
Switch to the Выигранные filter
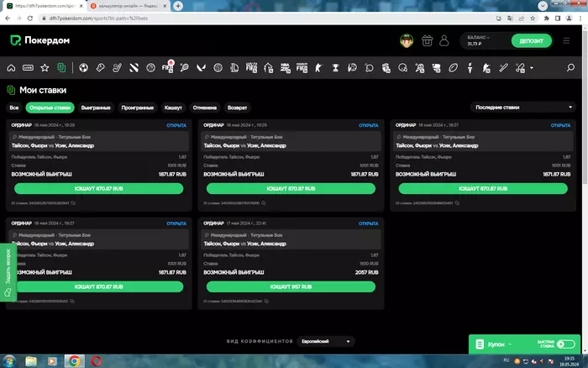(96, 108)
